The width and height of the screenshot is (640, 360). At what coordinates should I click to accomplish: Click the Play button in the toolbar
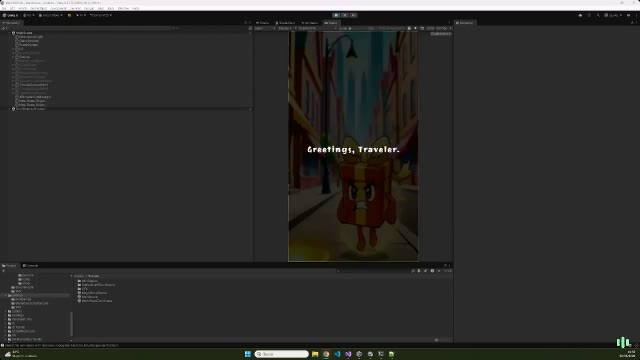[336, 15]
